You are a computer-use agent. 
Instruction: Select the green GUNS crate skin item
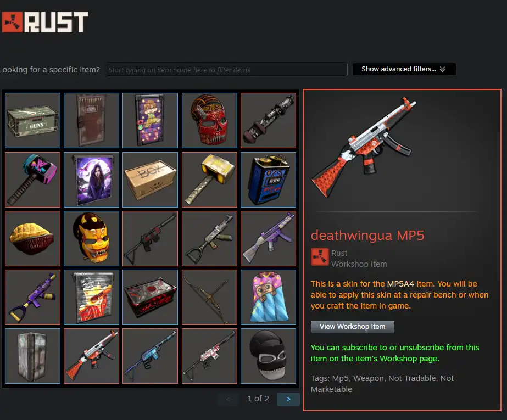(x=32, y=120)
